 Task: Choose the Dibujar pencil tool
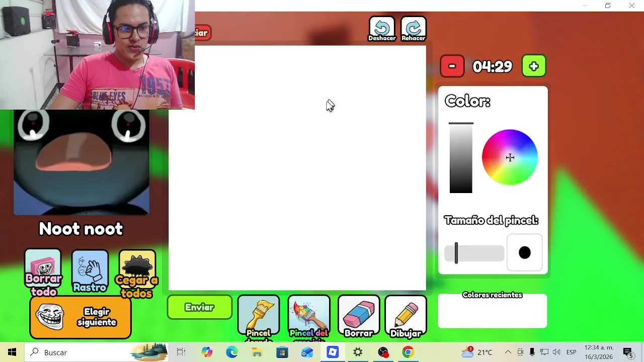click(406, 317)
